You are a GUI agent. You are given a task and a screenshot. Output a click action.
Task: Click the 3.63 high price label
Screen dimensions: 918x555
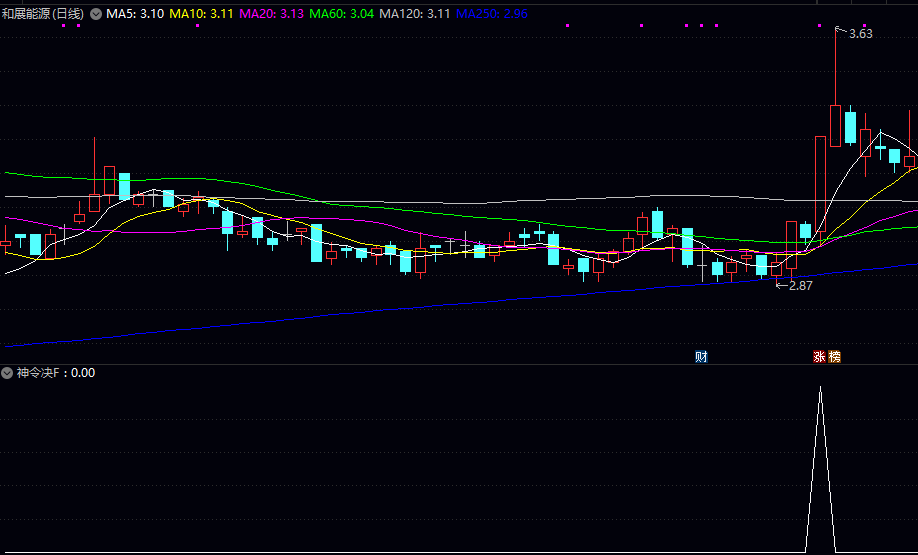click(861, 34)
